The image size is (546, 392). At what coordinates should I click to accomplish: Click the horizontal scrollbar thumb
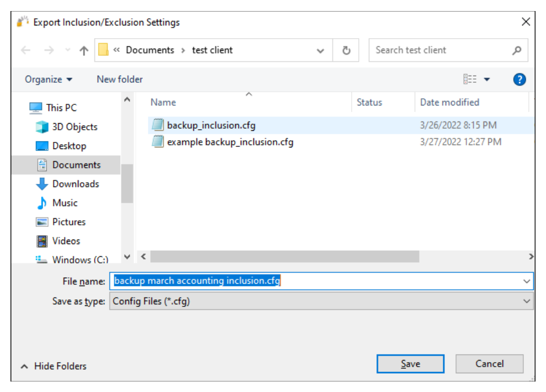coord(284,257)
